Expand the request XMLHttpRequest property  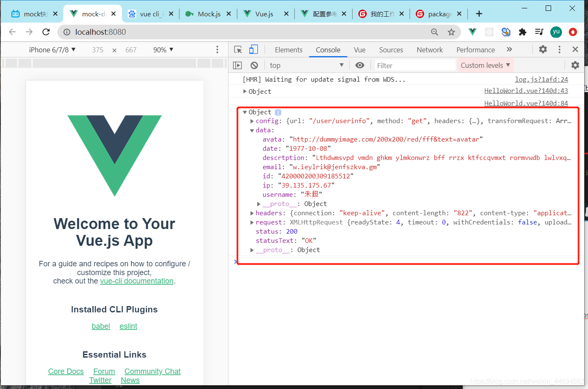pos(252,222)
